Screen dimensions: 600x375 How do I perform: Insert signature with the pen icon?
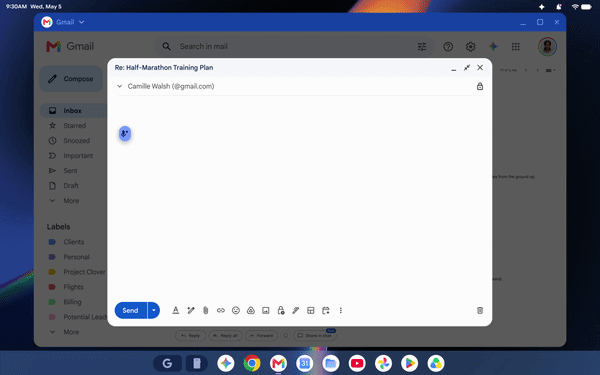296,310
